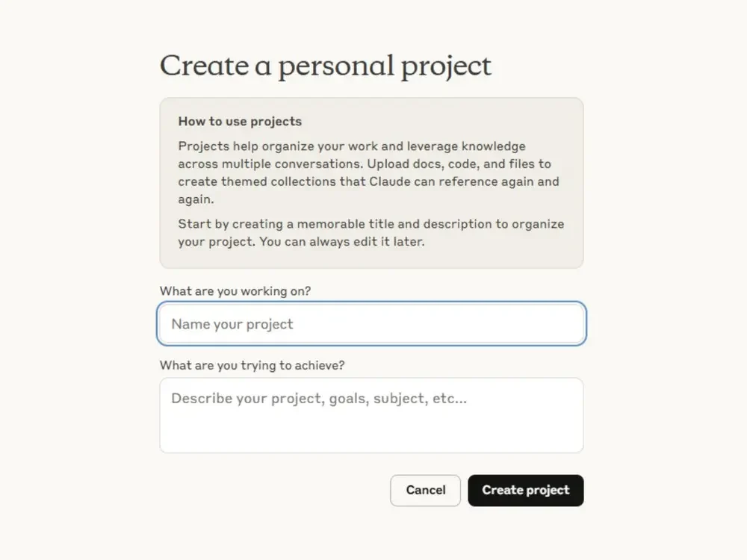This screenshot has height=560, width=747.
Task: Click the word 'personal' in the page heading
Action: [x=336, y=66]
